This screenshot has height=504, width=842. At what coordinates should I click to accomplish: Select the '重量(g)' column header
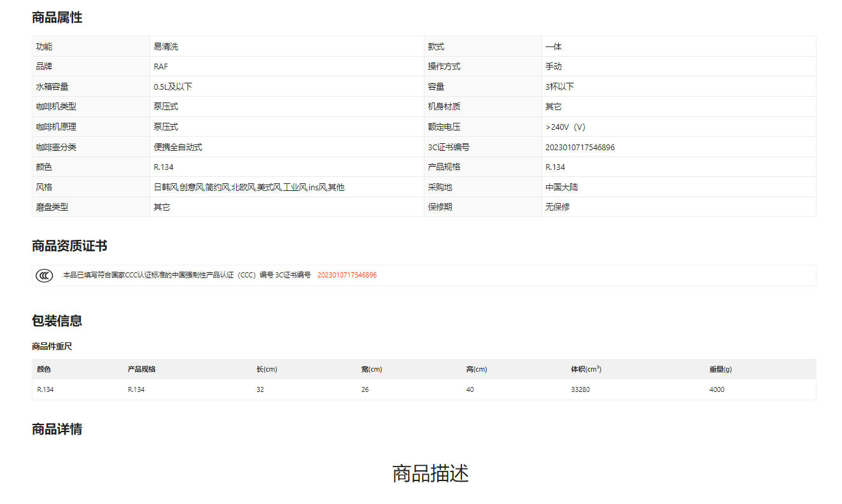[x=720, y=369]
